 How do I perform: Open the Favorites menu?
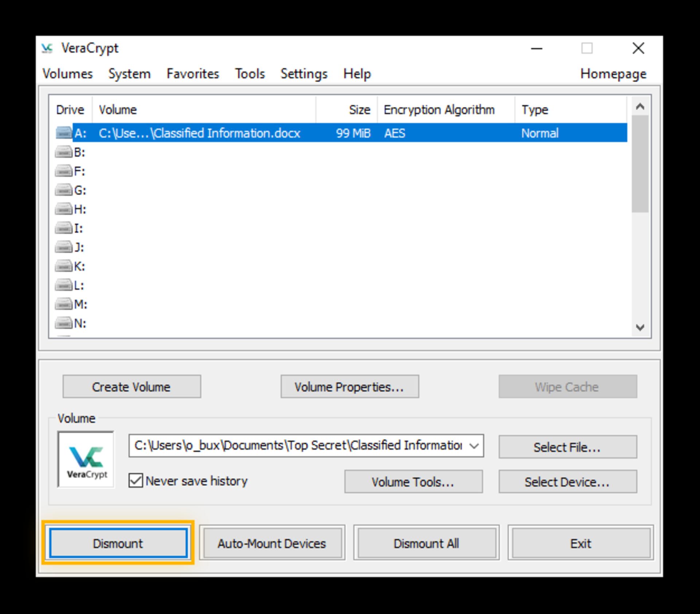tap(193, 74)
